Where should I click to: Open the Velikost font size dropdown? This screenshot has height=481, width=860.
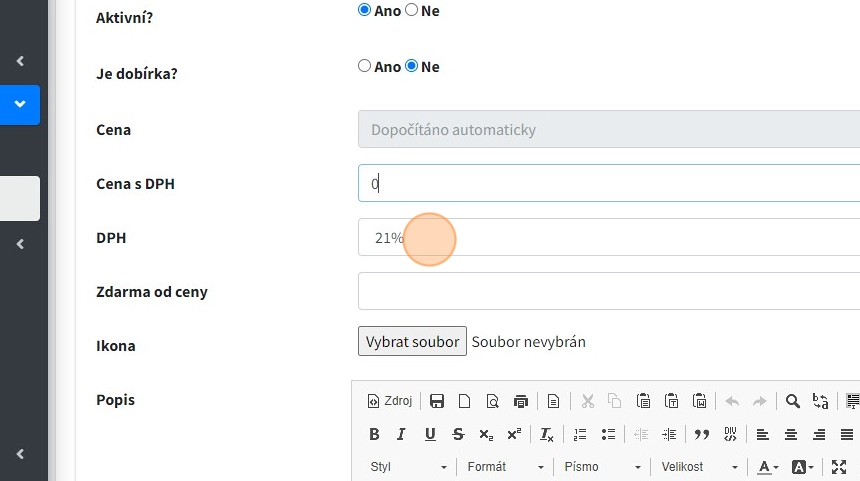(x=699, y=467)
